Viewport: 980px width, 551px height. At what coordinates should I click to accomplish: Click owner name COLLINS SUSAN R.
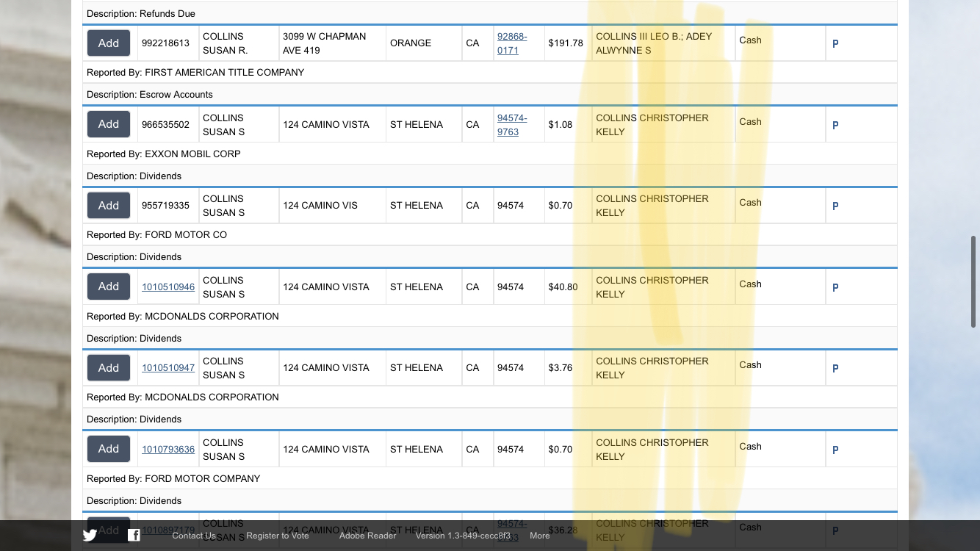click(x=226, y=43)
